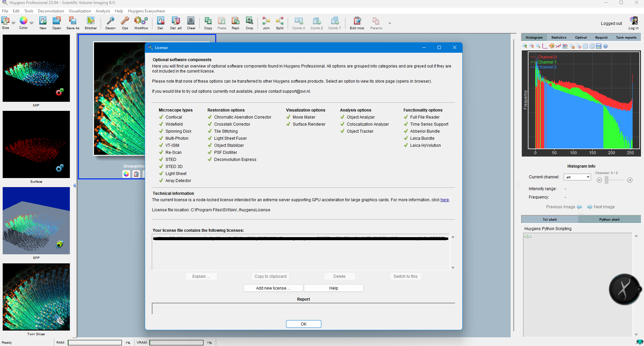The image size is (644, 346).
Task: Step to the next channel with right arrow
Action: click(x=630, y=180)
